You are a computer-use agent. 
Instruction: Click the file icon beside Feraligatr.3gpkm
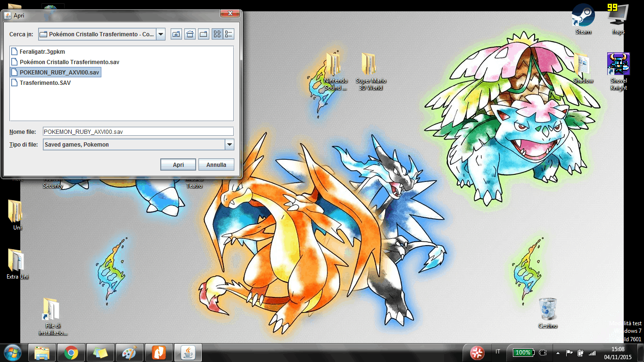(15, 51)
